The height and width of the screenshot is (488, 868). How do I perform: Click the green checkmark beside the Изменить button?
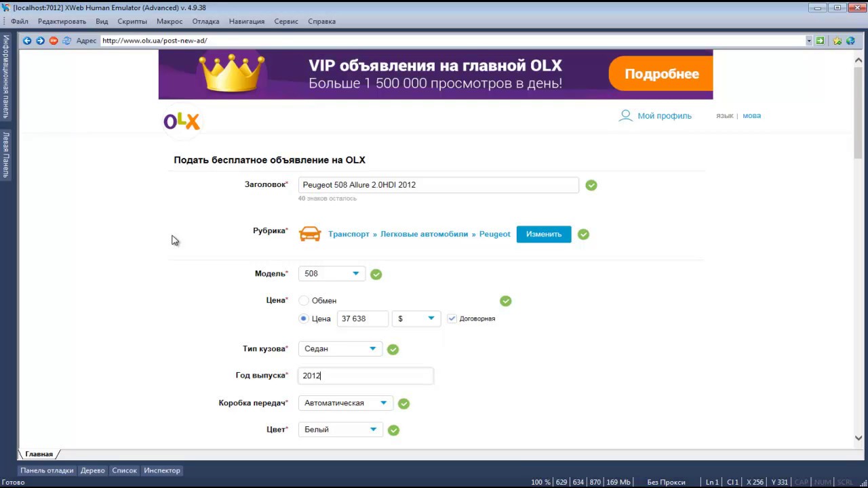click(583, 235)
